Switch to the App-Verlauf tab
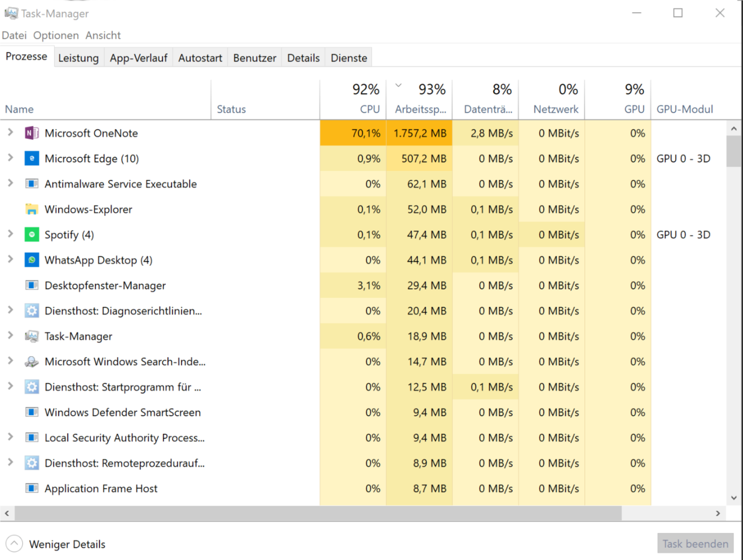Screen dimensions: 743x560 pos(139,58)
